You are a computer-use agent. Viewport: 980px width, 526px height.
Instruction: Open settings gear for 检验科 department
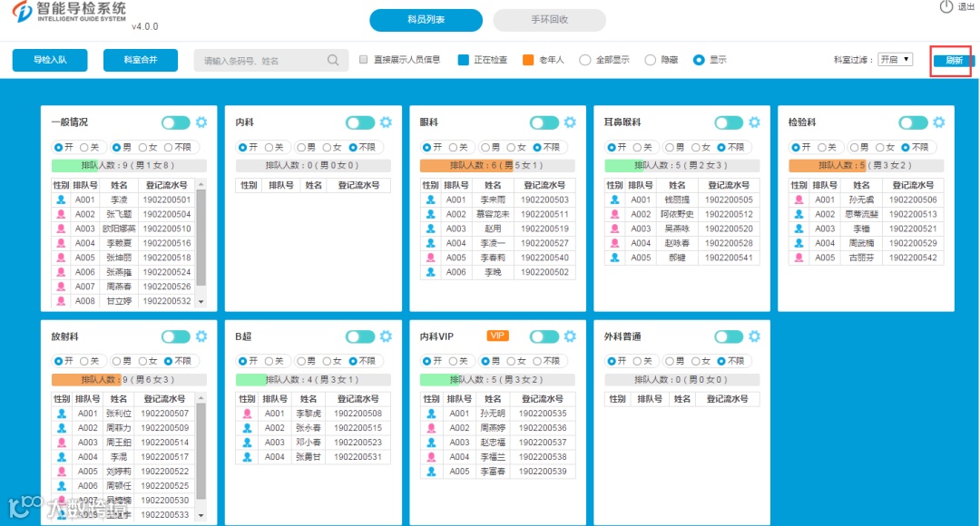click(939, 122)
